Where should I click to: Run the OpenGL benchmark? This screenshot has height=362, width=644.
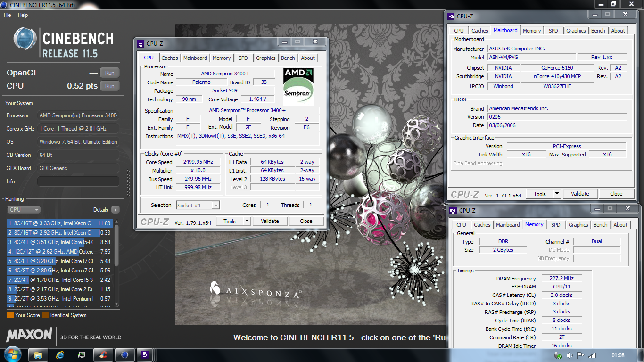[110, 73]
